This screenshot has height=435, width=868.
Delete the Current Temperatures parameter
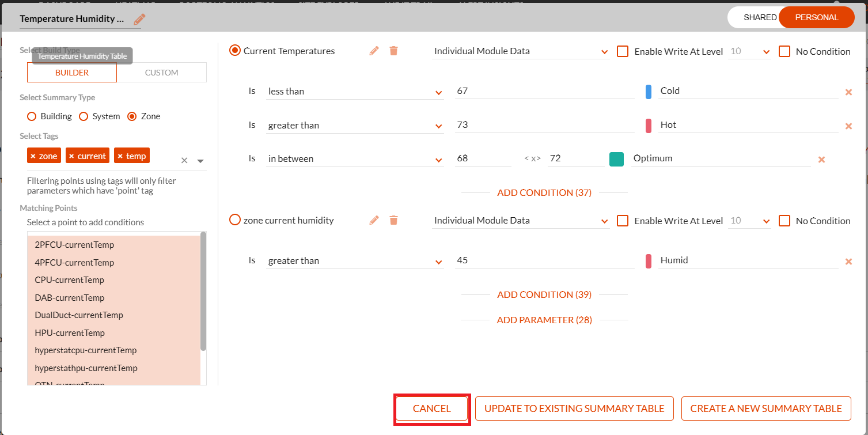coord(393,51)
